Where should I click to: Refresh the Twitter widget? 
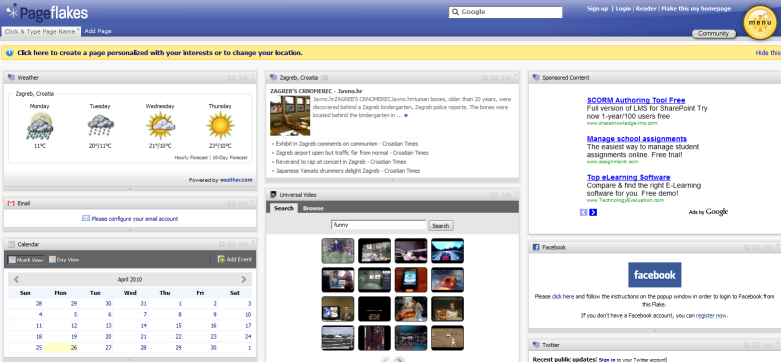pos(747,345)
